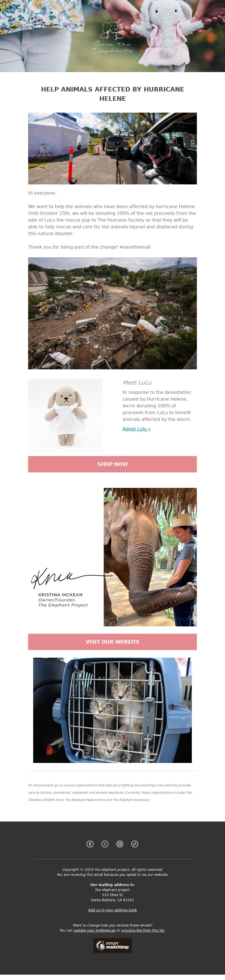Click the header banner with plush elephant
225x980 pixels.
point(112,36)
